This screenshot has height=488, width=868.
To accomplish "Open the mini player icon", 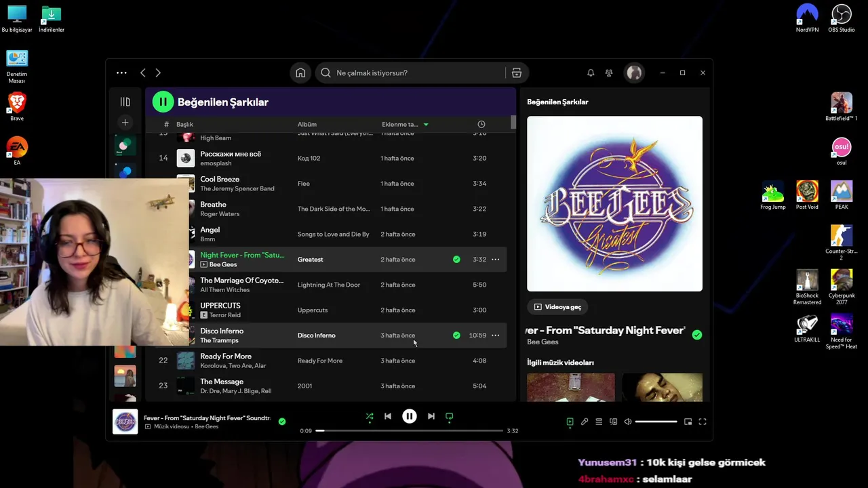I will [x=688, y=422].
